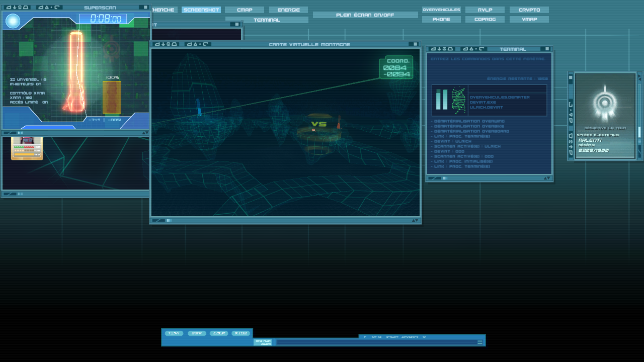Click second glyph group in Carte Virtuelle title bar
The height and width of the screenshot is (362, 644).
(x=198, y=44)
